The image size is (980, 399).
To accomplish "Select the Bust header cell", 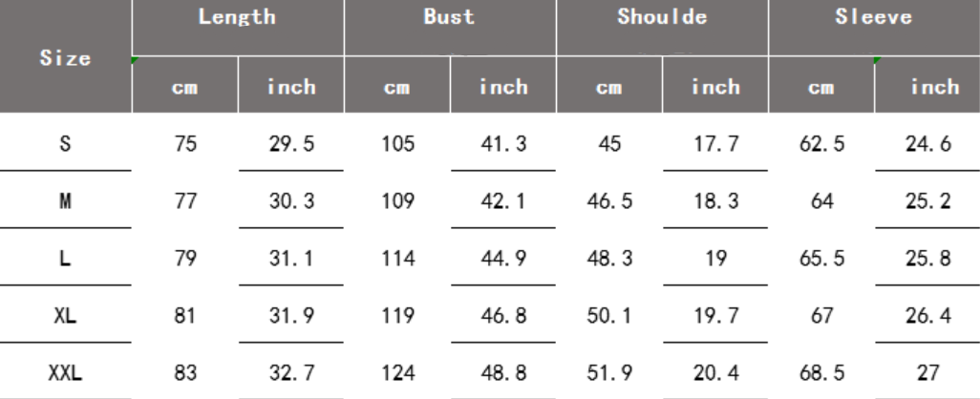I will pyautogui.click(x=449, y=18).
